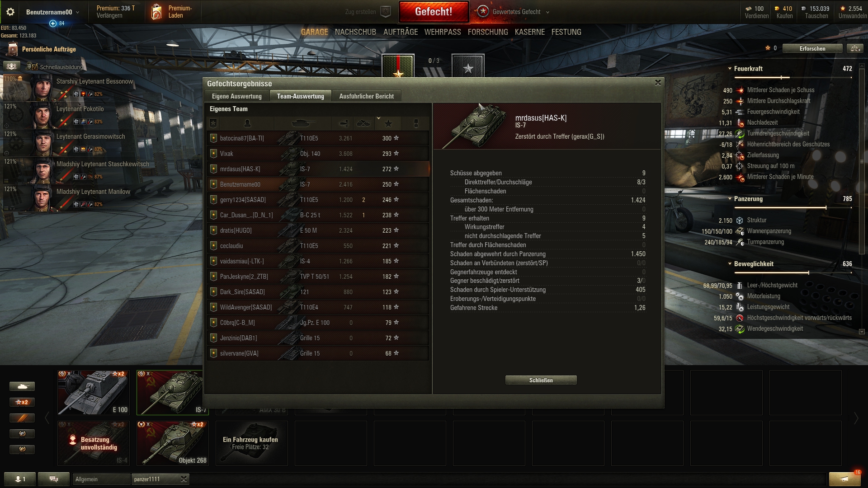Toggle the x2 star bonus vehicle filter
This screenshot has height=488, width=868.
[22, 402]
